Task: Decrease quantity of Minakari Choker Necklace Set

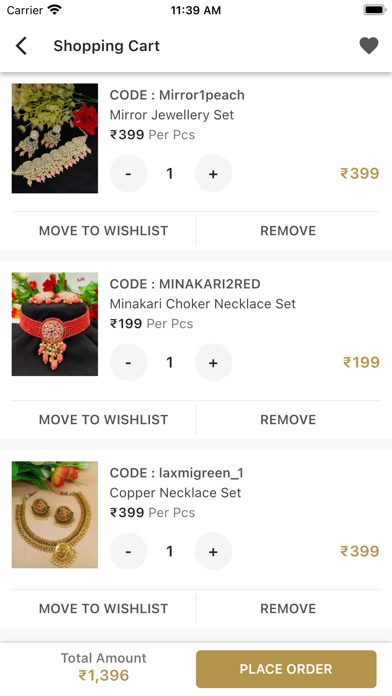Action: (128, 362)
